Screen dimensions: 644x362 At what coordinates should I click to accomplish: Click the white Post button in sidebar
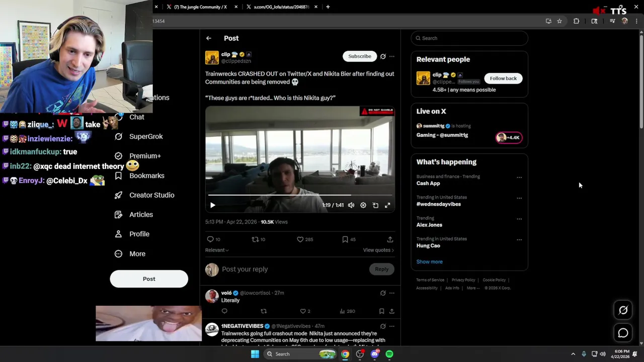click(149, 279)
